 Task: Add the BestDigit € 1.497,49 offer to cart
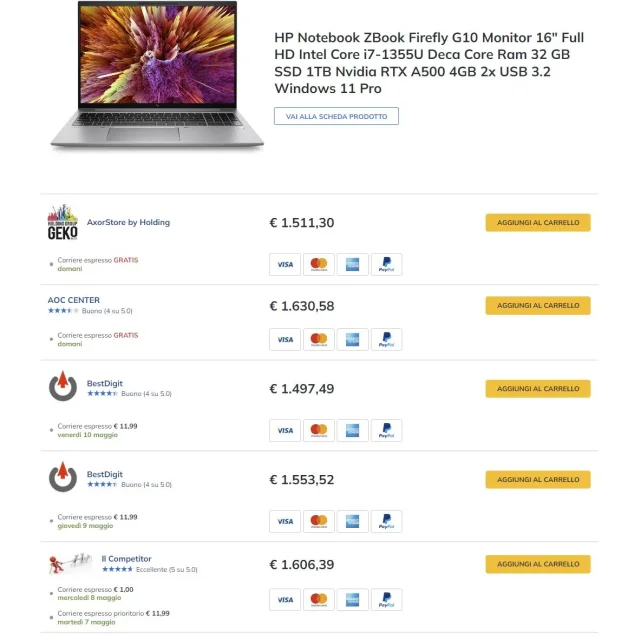pyautogui.click(x=538, y=389)
